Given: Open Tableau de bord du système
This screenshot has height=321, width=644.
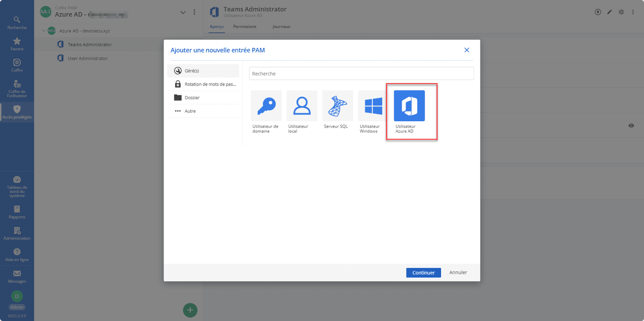Looking at the screenshot, I should pos(17,187).
